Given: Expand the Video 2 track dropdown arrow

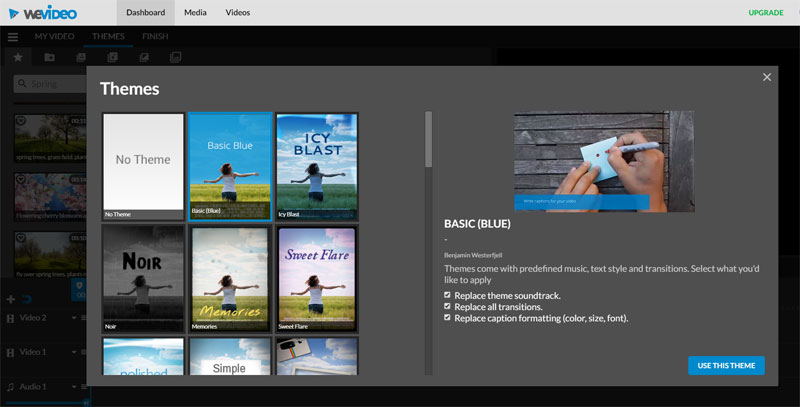Looking at the screenshot, I should coord(74,318).
